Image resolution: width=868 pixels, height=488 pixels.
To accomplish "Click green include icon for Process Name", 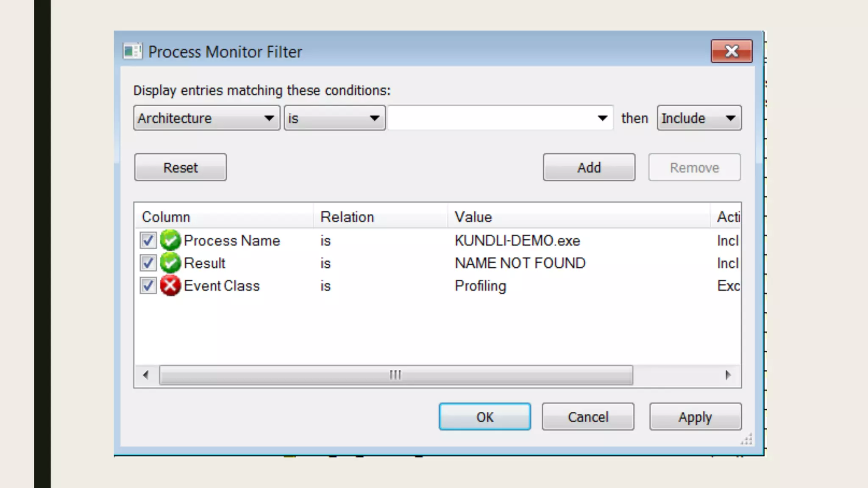I will pos(170,240).
